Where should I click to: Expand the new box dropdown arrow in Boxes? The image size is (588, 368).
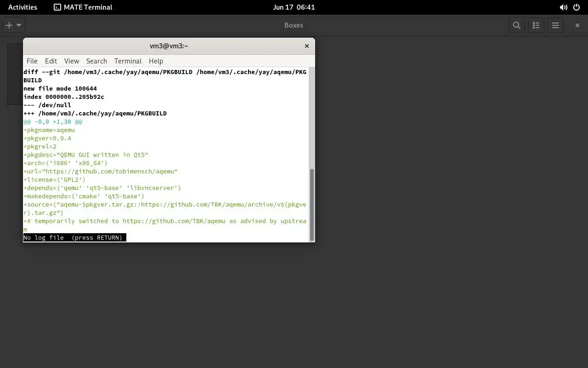click(19, 25)
